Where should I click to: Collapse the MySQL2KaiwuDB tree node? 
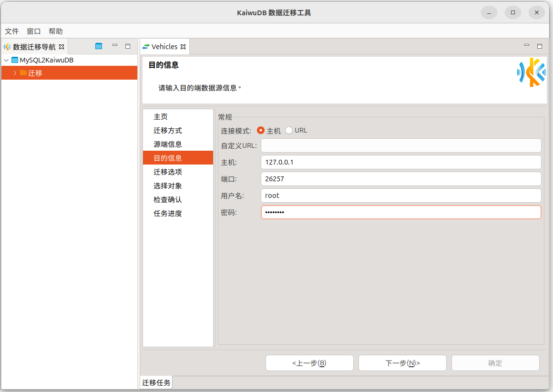(x=6, y=60)
